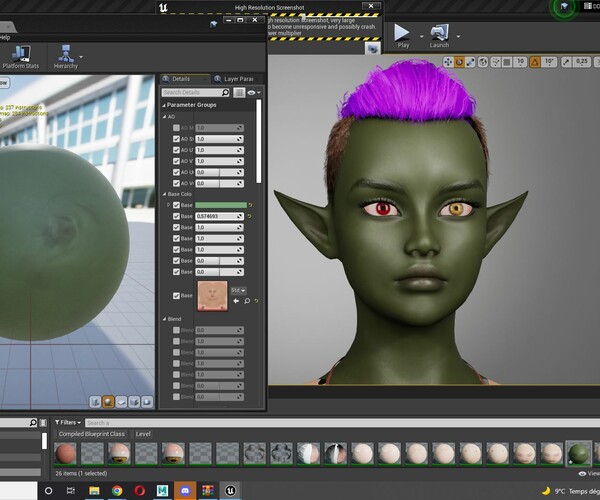Click the world coordinate system globe icon
Viewport: 600px width, 500px height.
(483, 62)
